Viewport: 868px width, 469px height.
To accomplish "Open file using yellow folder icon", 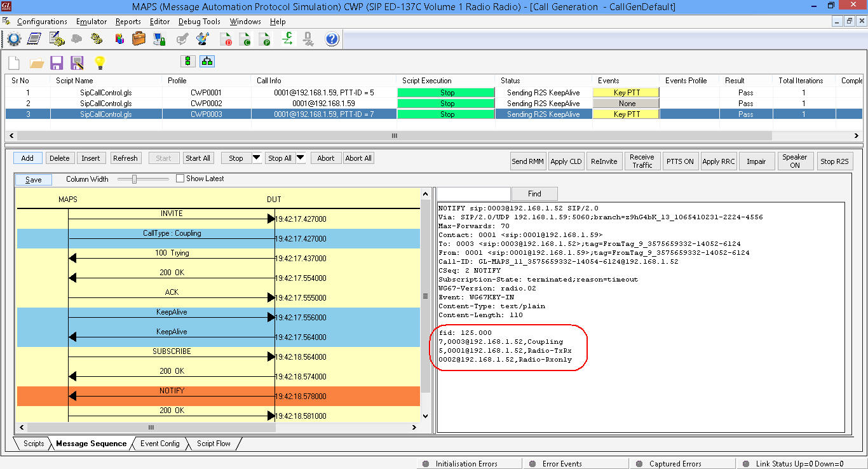I will point(37,62).
